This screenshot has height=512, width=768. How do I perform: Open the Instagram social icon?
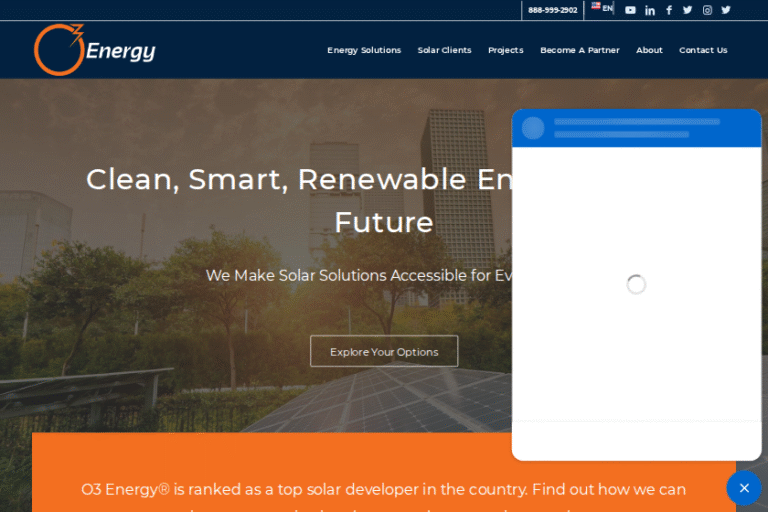click(707, 10)
